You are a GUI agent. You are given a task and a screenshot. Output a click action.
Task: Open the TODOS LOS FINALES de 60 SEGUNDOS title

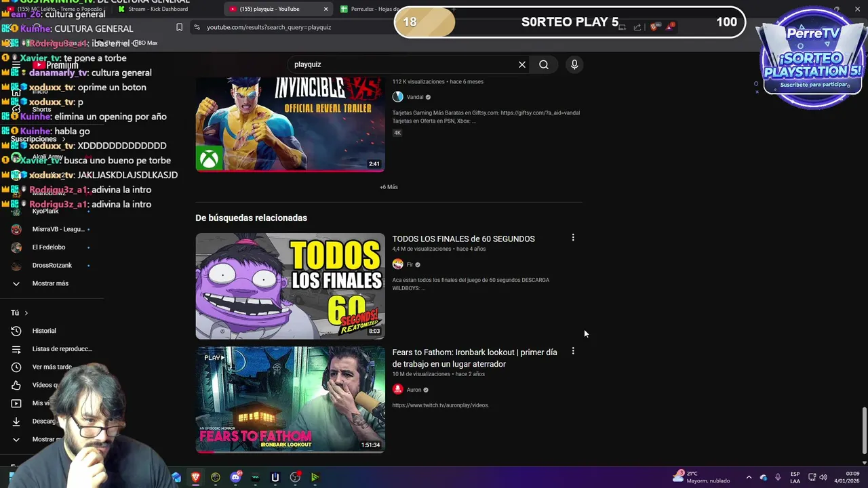tap(463, 239)
